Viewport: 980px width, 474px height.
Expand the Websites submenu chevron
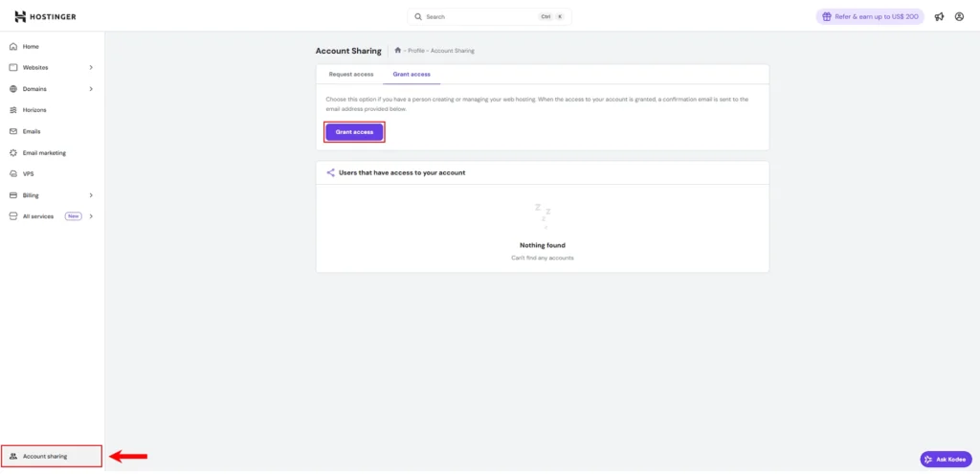(x=91, y=68)
